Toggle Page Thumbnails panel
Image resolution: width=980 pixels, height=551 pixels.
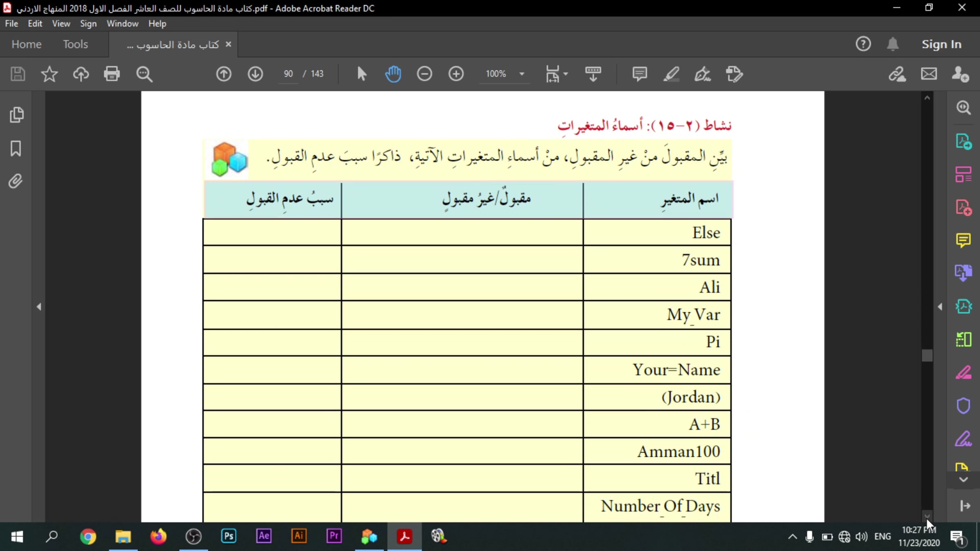point(16,115)
